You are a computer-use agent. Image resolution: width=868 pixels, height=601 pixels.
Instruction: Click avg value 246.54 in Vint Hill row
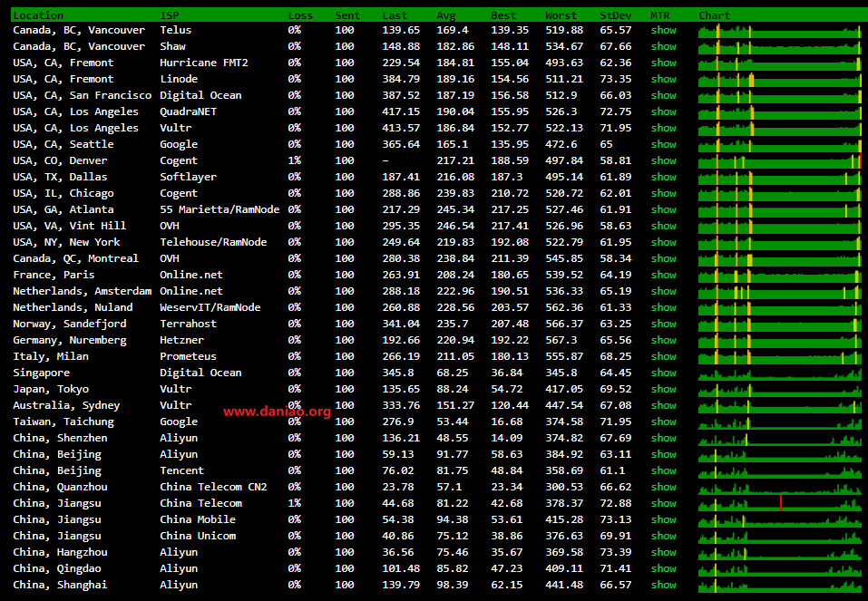coord(455,226)
